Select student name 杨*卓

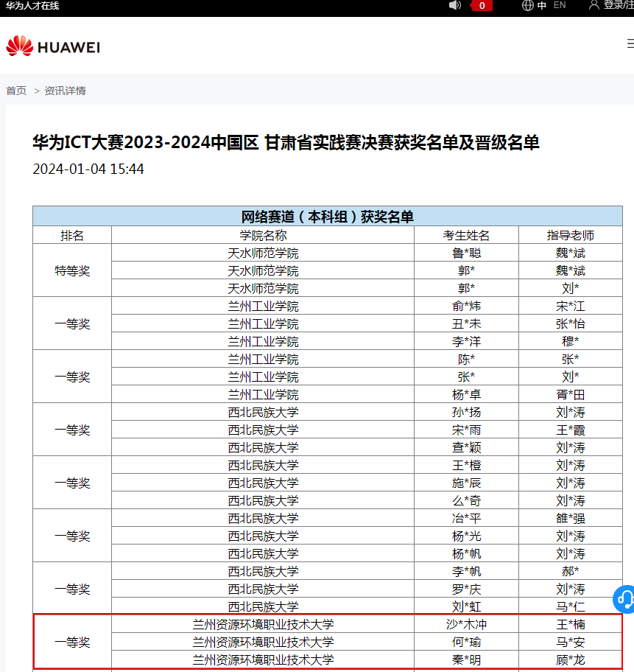point(466,394)
